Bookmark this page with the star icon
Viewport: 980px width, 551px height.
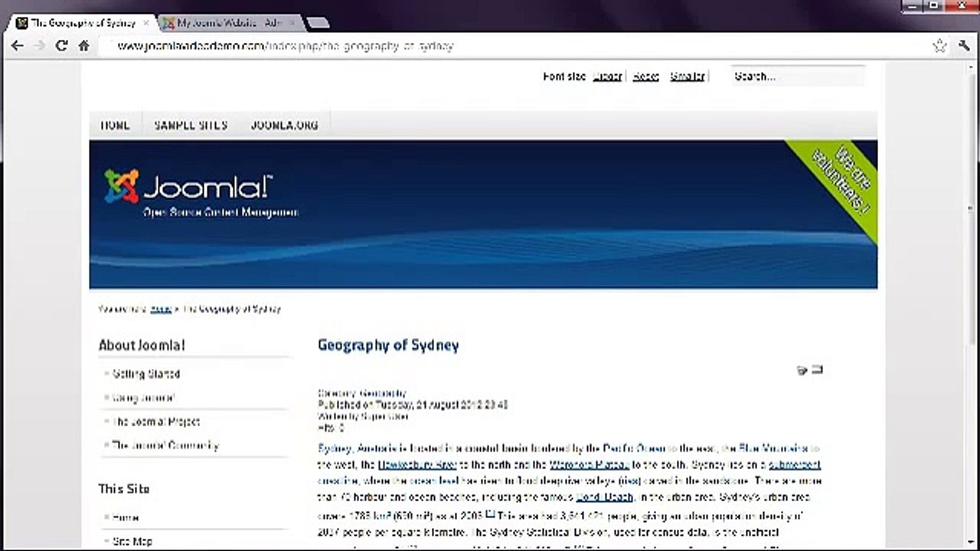939,46
